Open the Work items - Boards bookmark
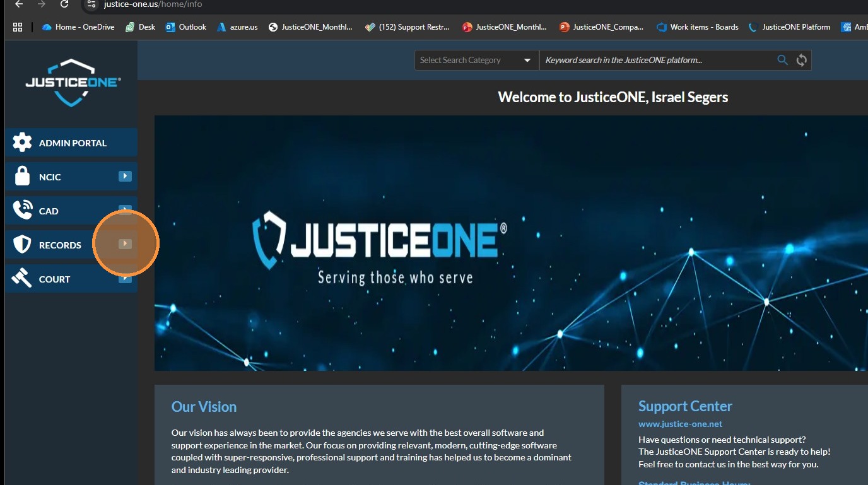 point(698,27)
